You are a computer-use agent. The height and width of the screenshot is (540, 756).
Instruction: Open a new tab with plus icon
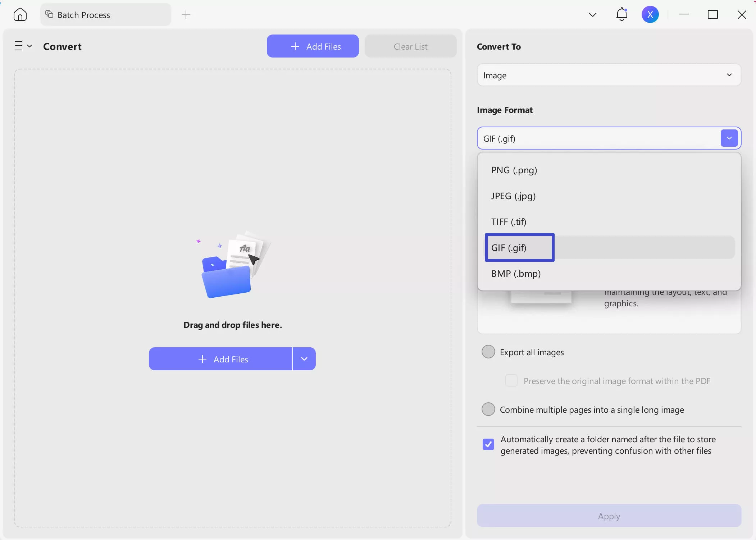click(x=186, y=15)
